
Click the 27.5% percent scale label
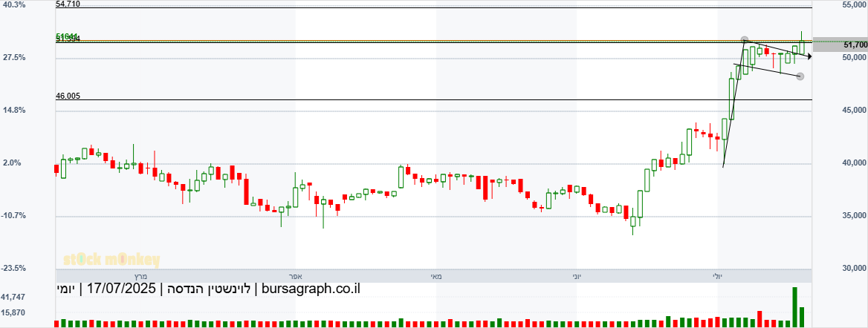click(14, 58)
